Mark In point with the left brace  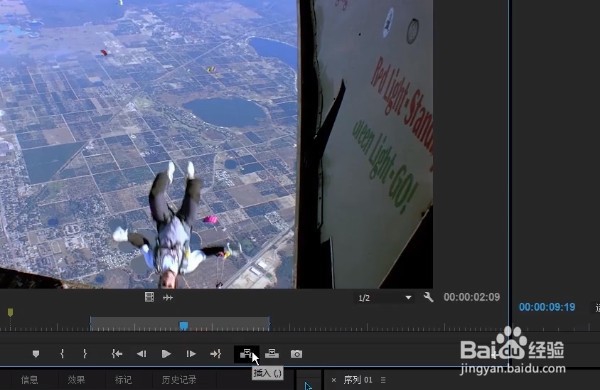click(x=62, y=354)
